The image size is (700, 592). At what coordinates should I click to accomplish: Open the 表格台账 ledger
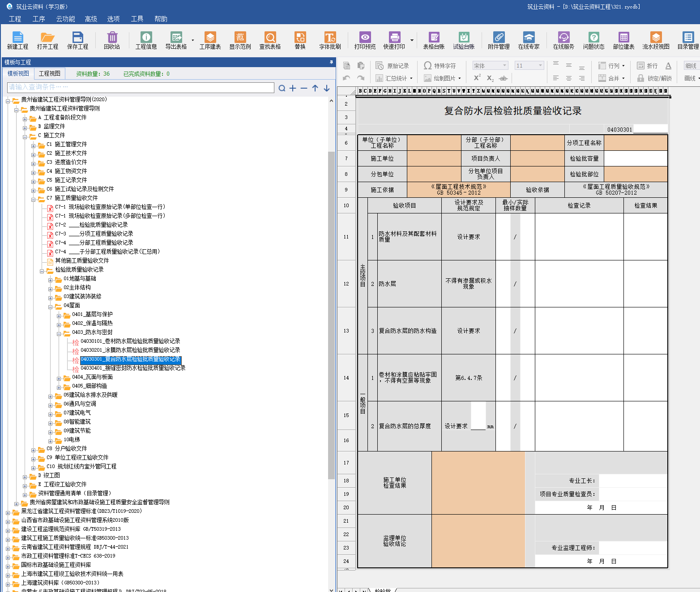pyautogui.click(x=434, y=40)
